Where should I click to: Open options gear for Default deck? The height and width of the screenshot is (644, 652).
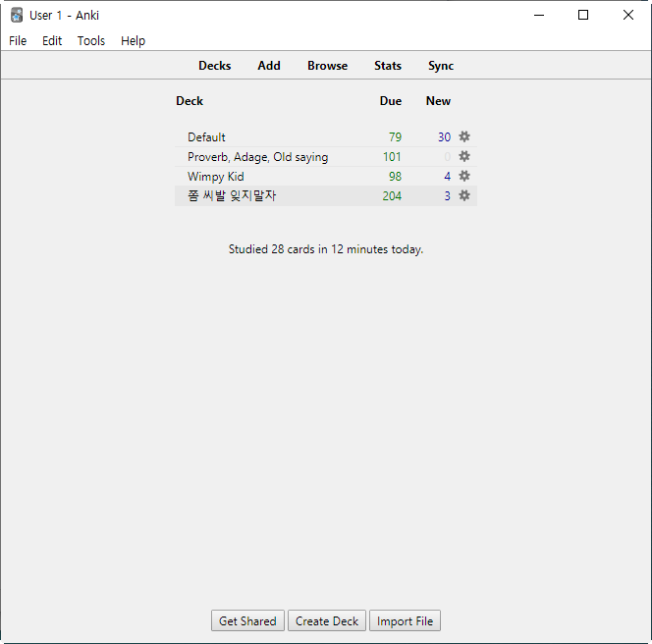[464, 136]
